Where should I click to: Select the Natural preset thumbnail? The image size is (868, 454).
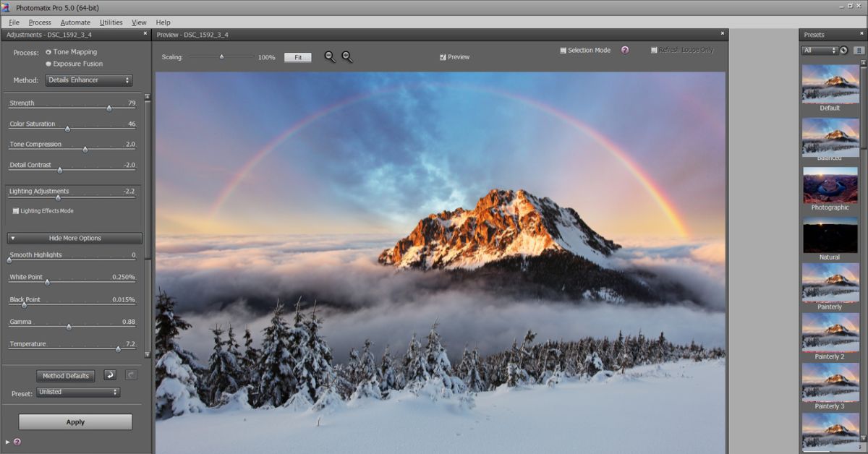(x=830, y=235)
